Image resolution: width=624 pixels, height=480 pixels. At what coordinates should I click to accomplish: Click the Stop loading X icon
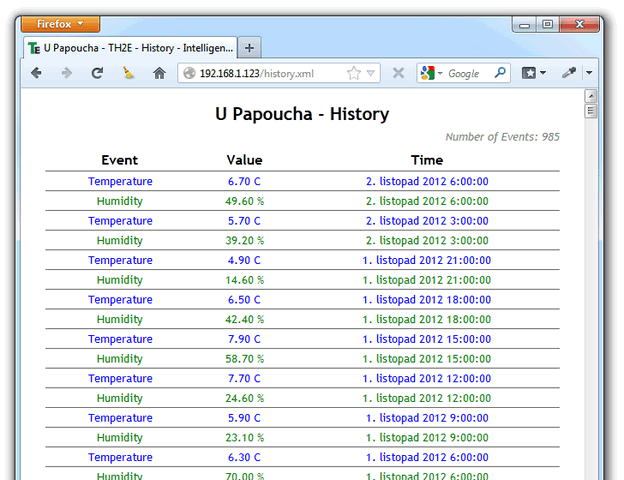tap(398, 73)
